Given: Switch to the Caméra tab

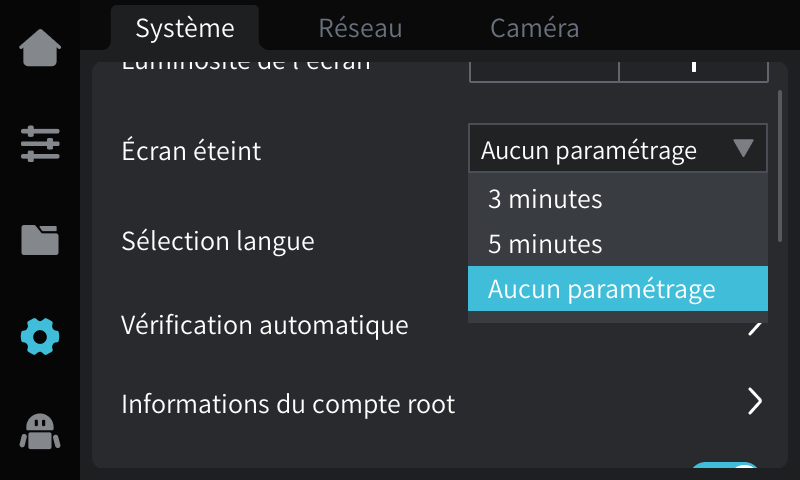Looking at the screenshot, I should click(534, 28).
